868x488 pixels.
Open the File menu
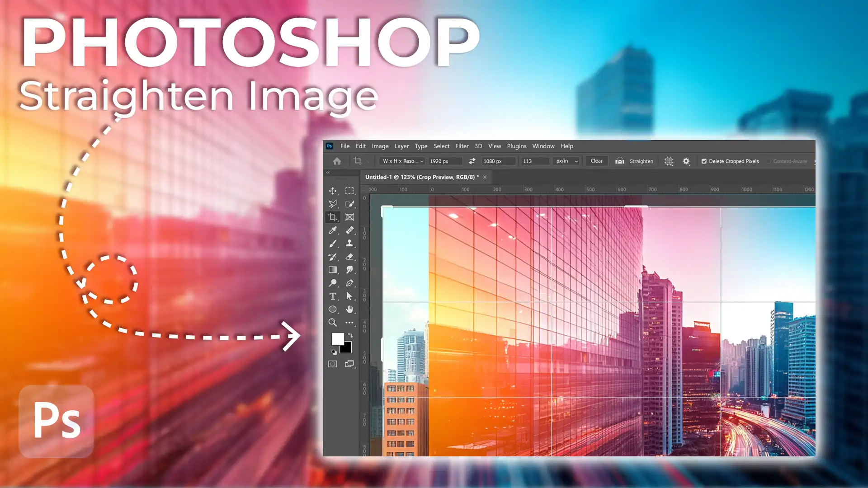(x=345, y=146)
